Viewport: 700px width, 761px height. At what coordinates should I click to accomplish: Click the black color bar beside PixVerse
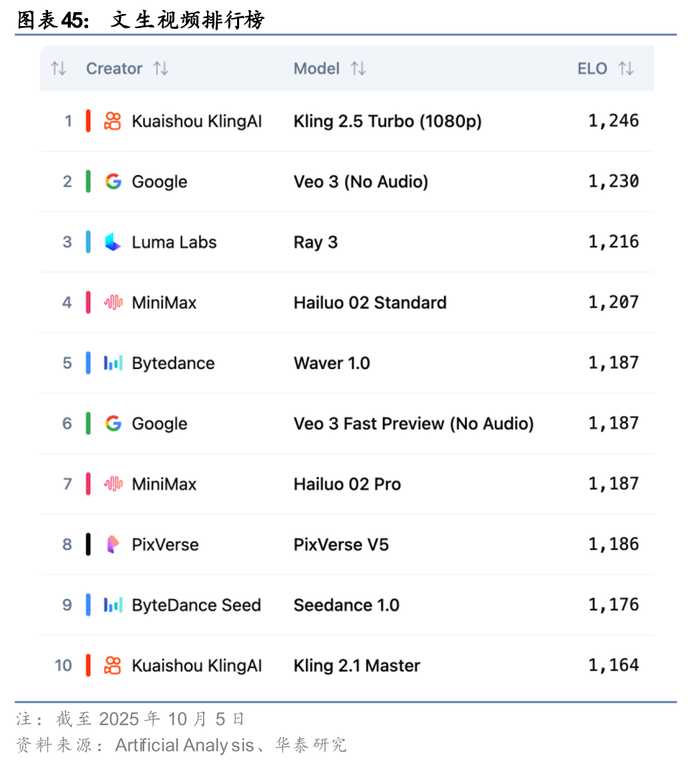[x=88, y=544]
